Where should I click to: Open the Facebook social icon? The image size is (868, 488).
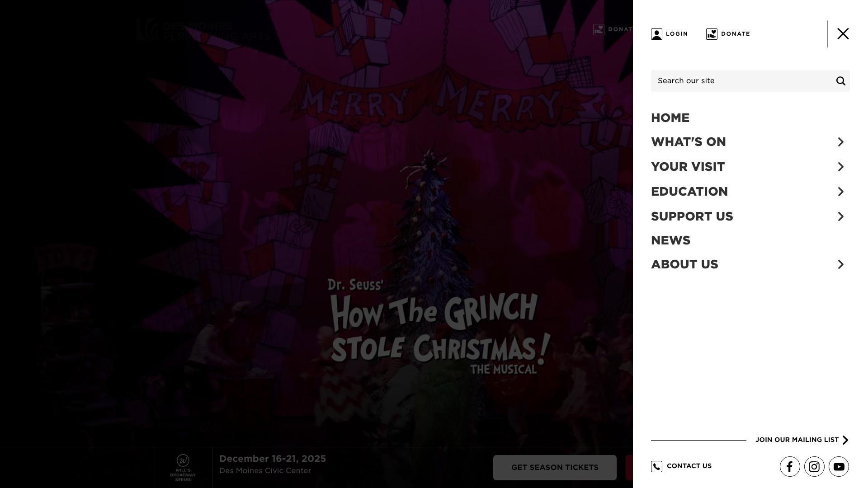pos(790,467)
